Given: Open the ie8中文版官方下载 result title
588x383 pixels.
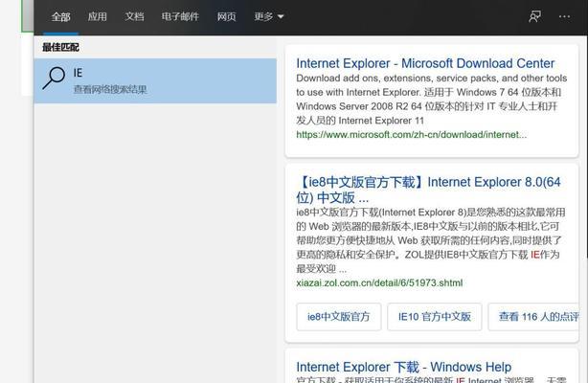Looking at the screenshot, I should click(428, 190).
